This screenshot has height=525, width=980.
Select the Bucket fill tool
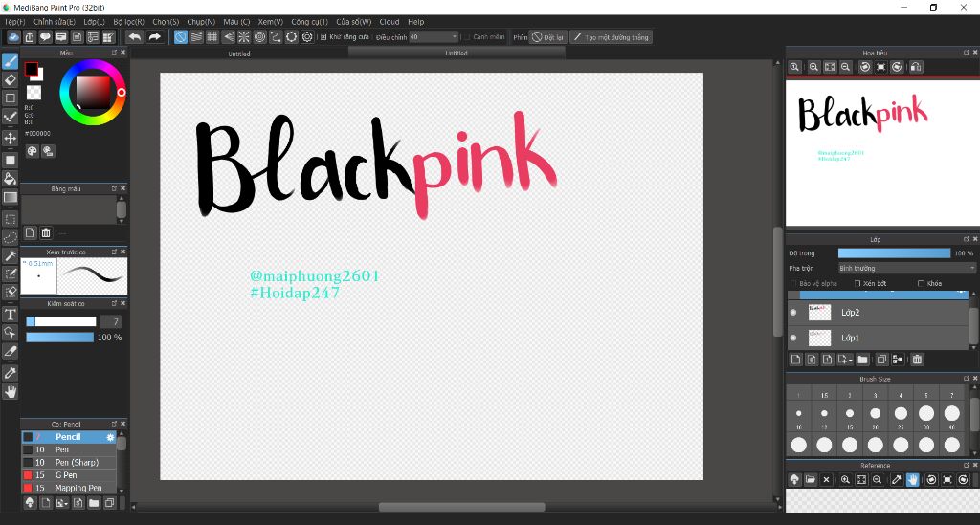pyautogui.click(x=10, y=179)
